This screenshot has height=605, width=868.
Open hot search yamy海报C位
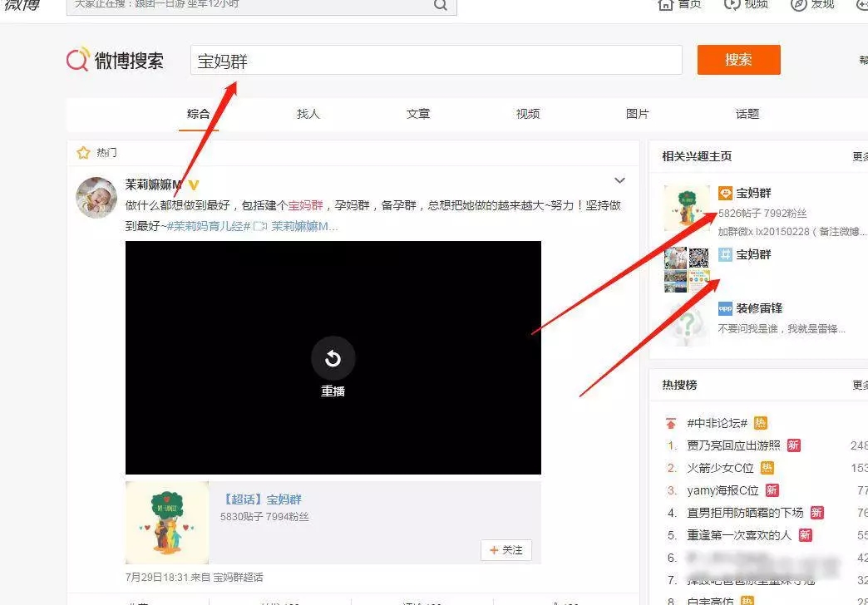(x=723, y=490)
